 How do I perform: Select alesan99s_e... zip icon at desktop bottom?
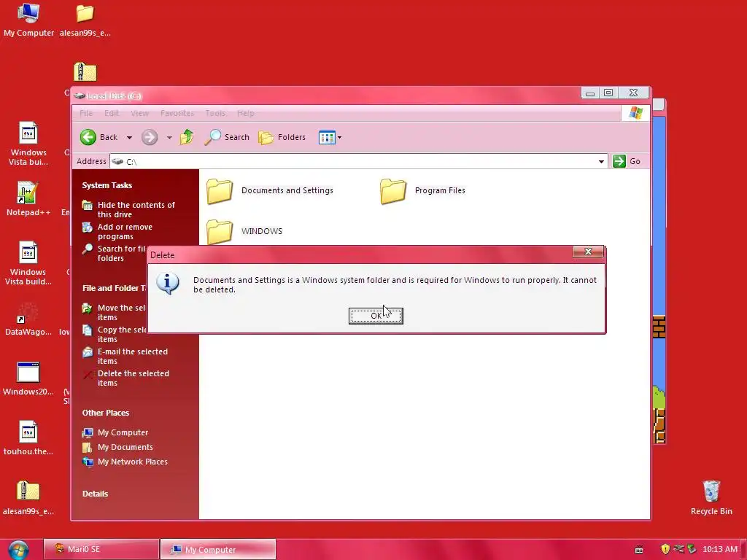[28, 498]
